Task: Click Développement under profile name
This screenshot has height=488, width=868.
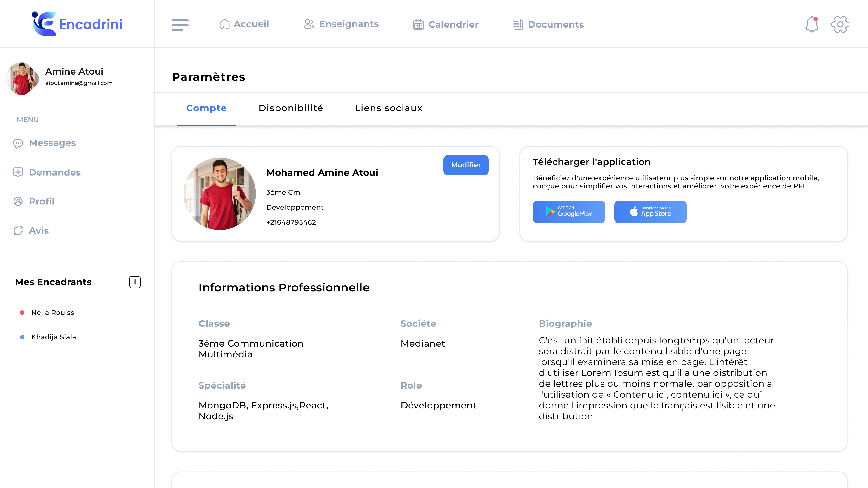Action: pyautogui.click(x=295, y=207)
